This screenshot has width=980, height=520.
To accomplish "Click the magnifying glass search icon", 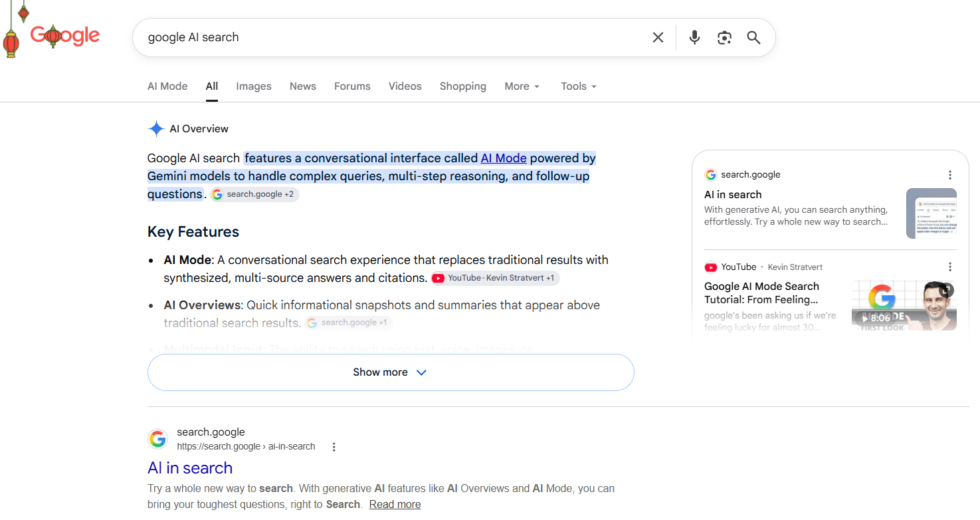I will coord(753,37).
